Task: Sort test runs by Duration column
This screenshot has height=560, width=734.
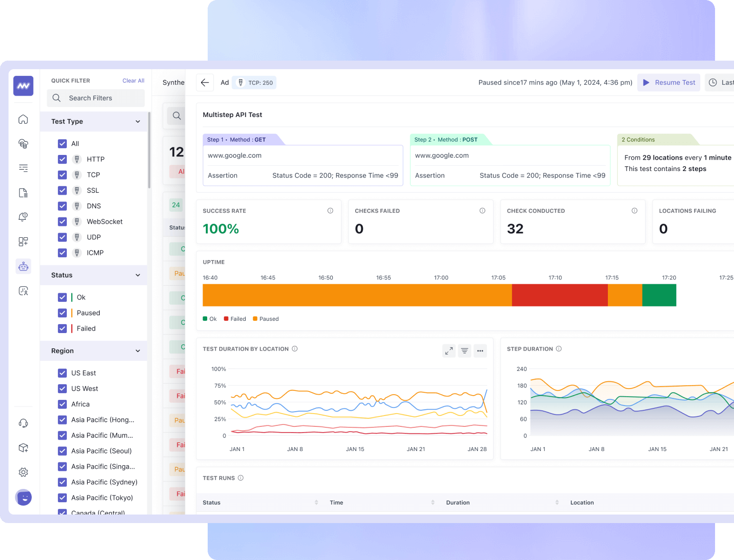Action: (557, 502)
